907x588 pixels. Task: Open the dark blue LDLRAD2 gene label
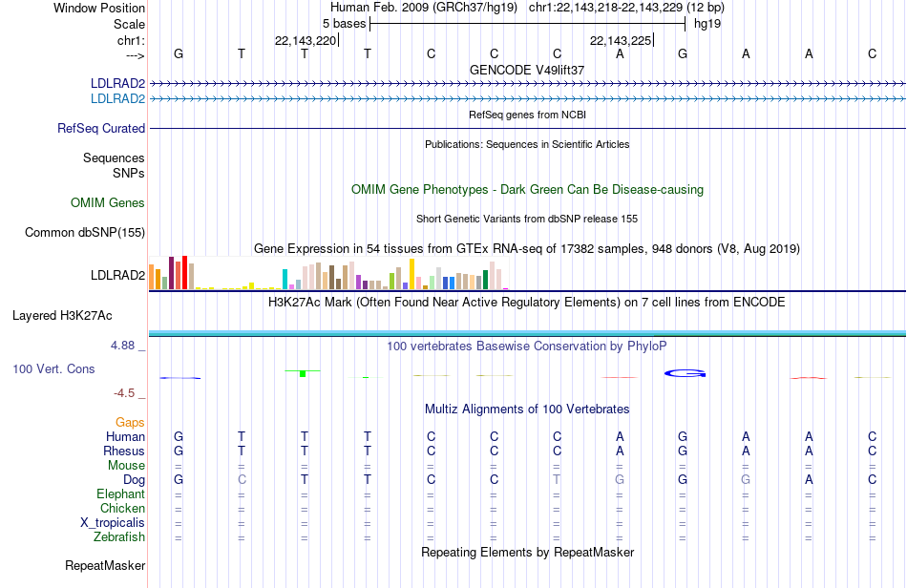(117, 84)
